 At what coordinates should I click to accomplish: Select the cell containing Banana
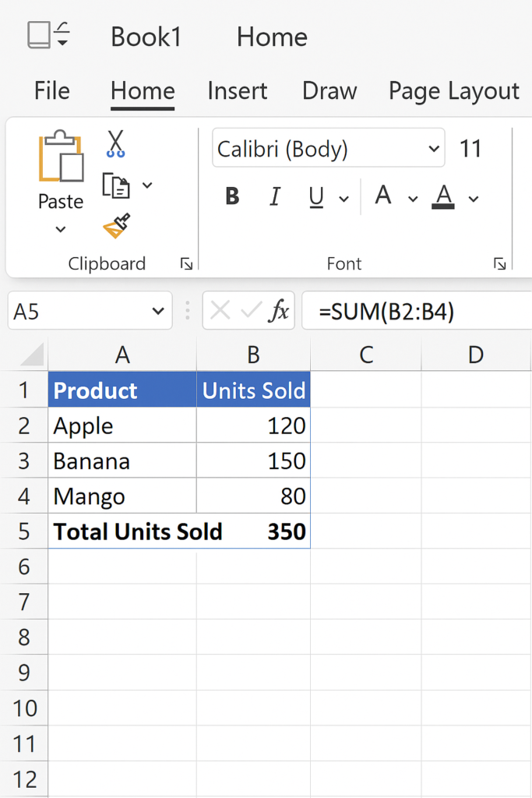[x=122, y=461]
